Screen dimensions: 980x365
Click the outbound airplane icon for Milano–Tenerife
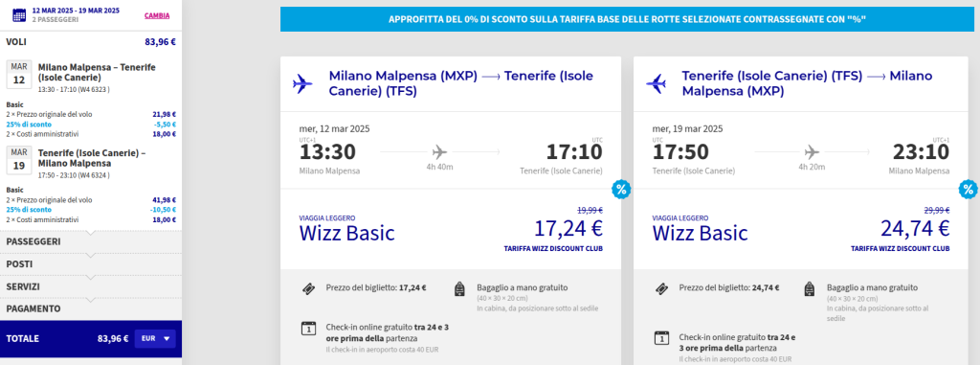click(x=302, y=83)
